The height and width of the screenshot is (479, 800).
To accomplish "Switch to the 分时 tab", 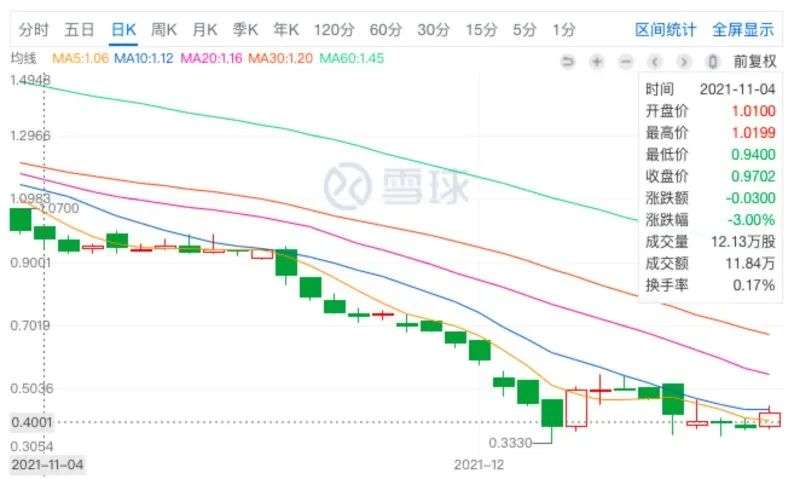I will (x=34, y=30).
